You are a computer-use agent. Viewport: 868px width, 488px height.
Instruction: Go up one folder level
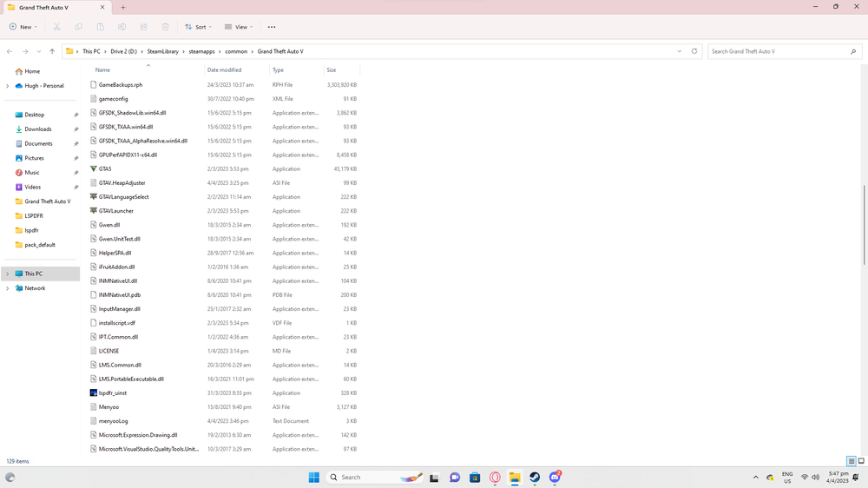coord(52,51)
